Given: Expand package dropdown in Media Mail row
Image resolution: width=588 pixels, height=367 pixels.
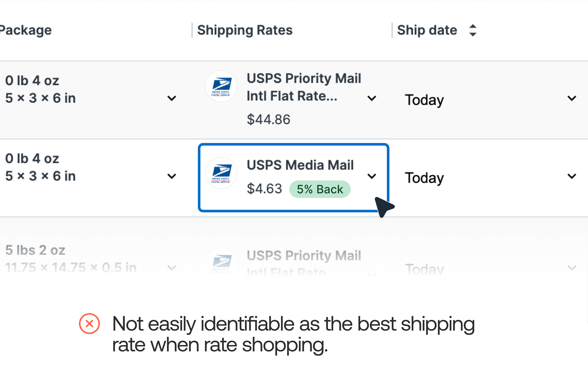Looking at the screenshot, I should tap(172, 176).
